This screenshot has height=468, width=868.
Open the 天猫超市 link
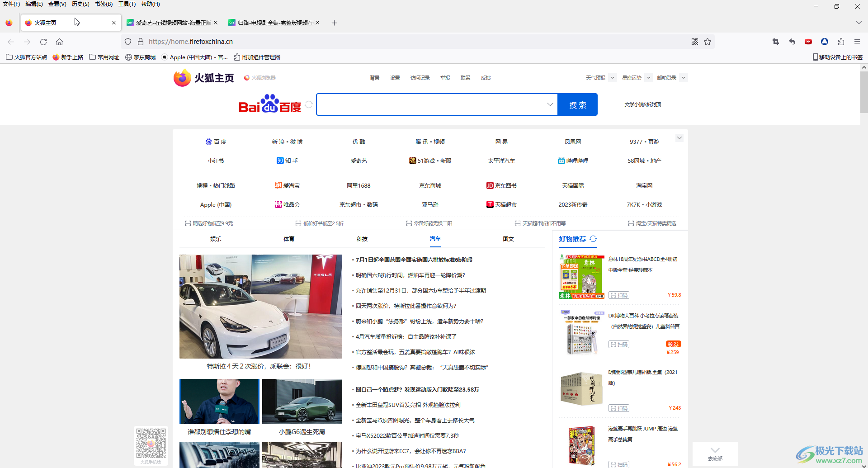click(501, 204)
